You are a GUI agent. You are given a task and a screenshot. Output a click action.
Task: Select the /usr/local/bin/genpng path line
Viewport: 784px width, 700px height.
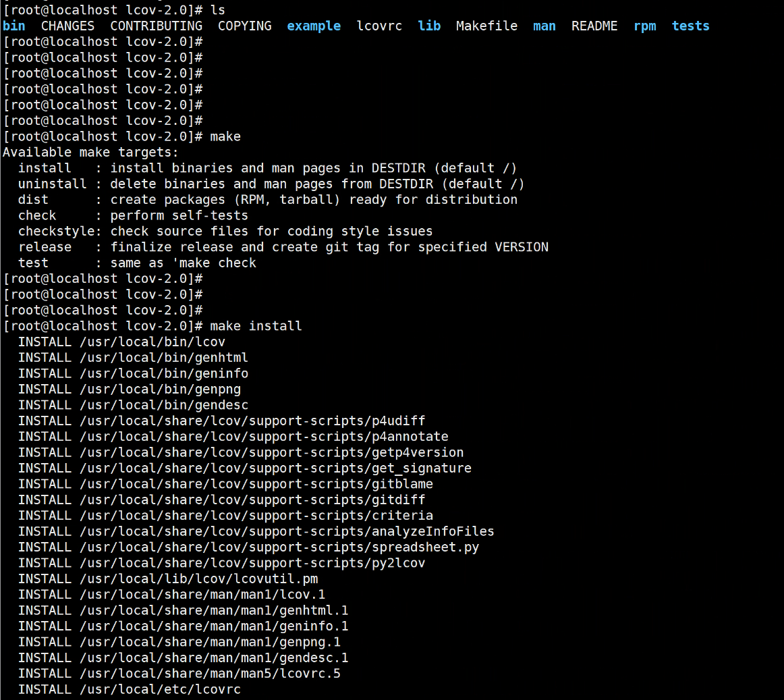160,389
